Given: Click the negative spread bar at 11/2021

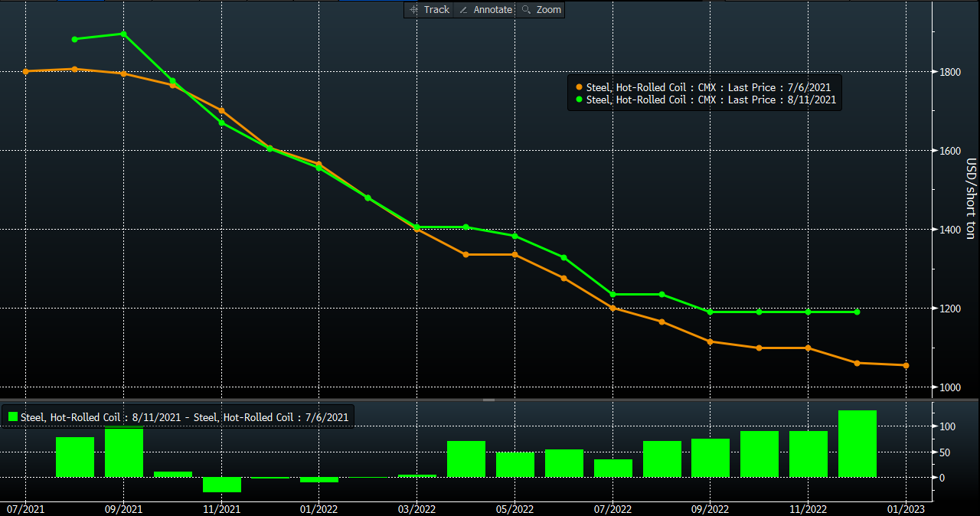Looking at the screenshot, I should [222, 485].
